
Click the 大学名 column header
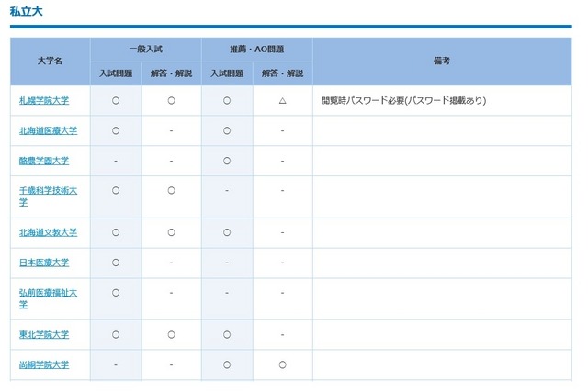click(x=50, y=62)
